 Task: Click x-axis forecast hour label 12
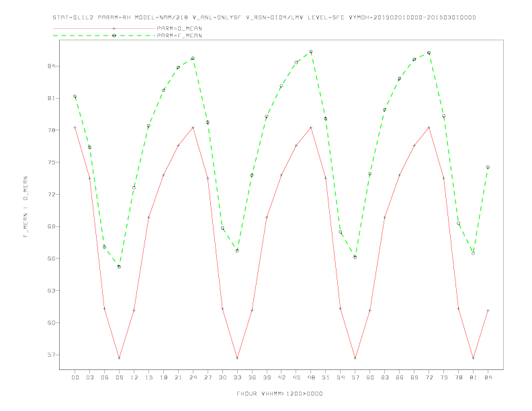(134, 377)
